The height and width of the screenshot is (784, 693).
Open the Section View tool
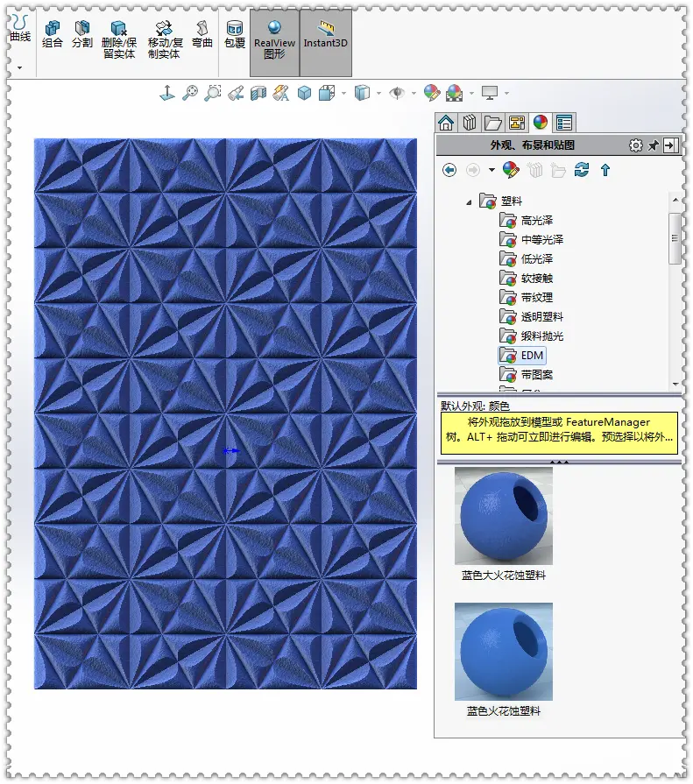pos(258,93)
